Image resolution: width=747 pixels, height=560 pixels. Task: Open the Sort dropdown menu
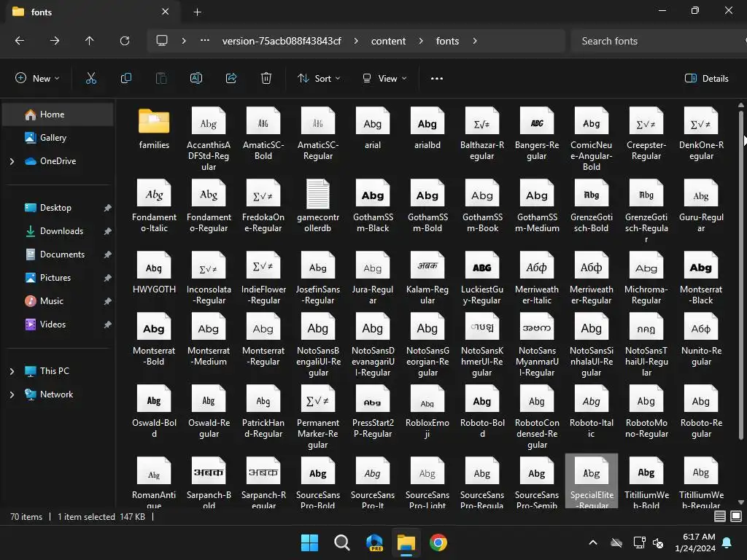[319, 79]
